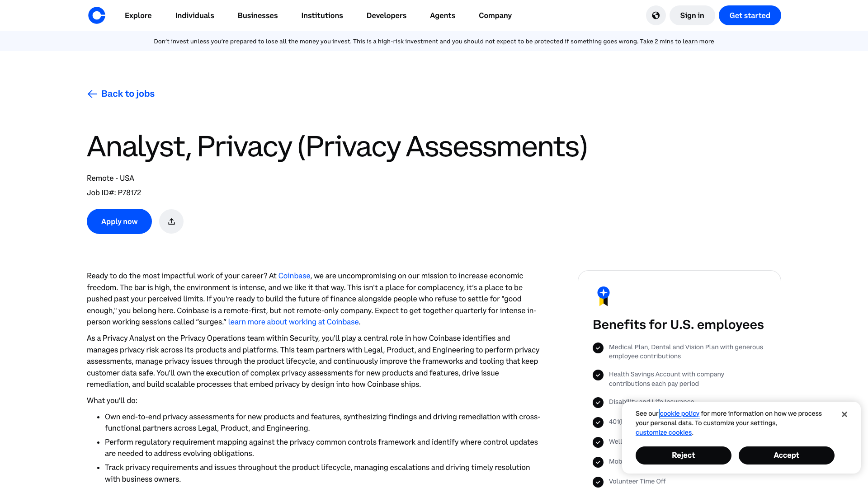Open the Institutions menu
The image size is (868, 488).
[x=322, y=15]
